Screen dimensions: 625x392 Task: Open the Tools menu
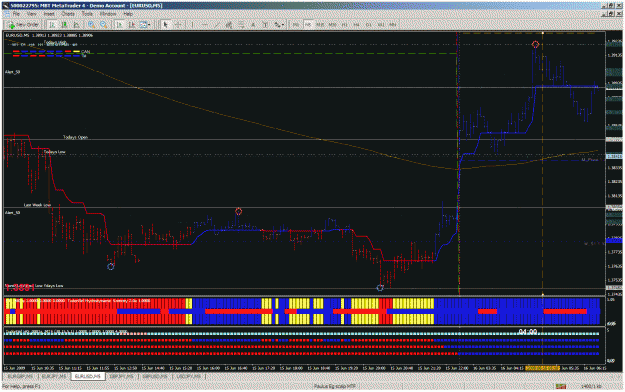(x=87, y=14)
